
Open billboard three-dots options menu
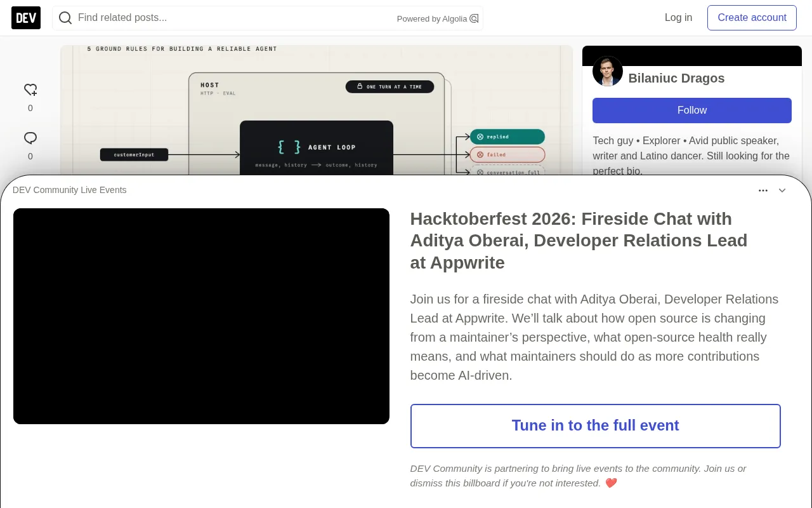pyautogui.click(x=763, y=190)
